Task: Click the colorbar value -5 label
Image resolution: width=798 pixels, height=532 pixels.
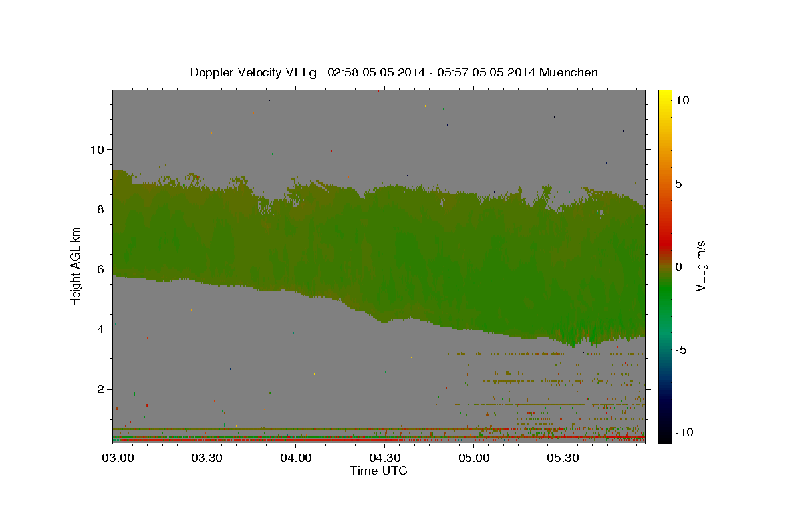Action: 681,349
